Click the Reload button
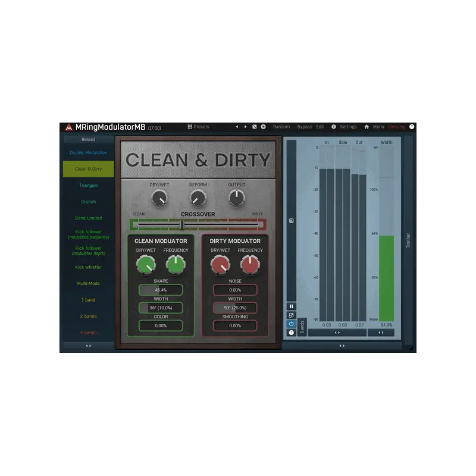476x476 pixels. [88, 140]
